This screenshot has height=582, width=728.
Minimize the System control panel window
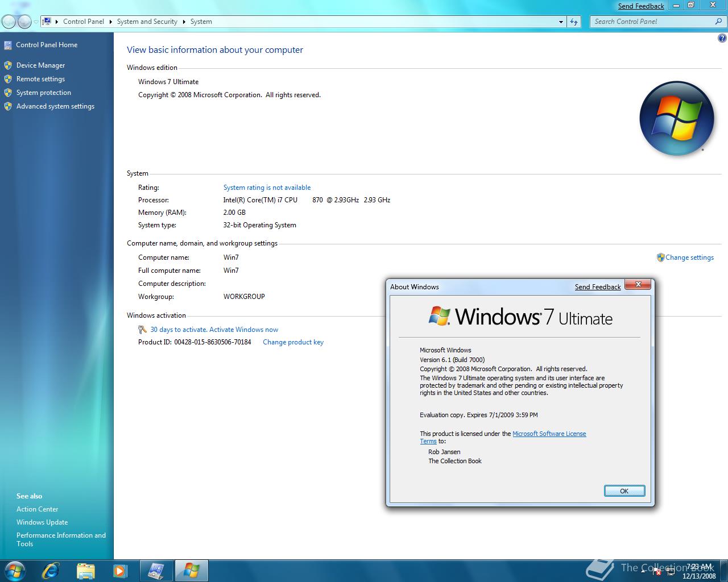tap(676, 5)
